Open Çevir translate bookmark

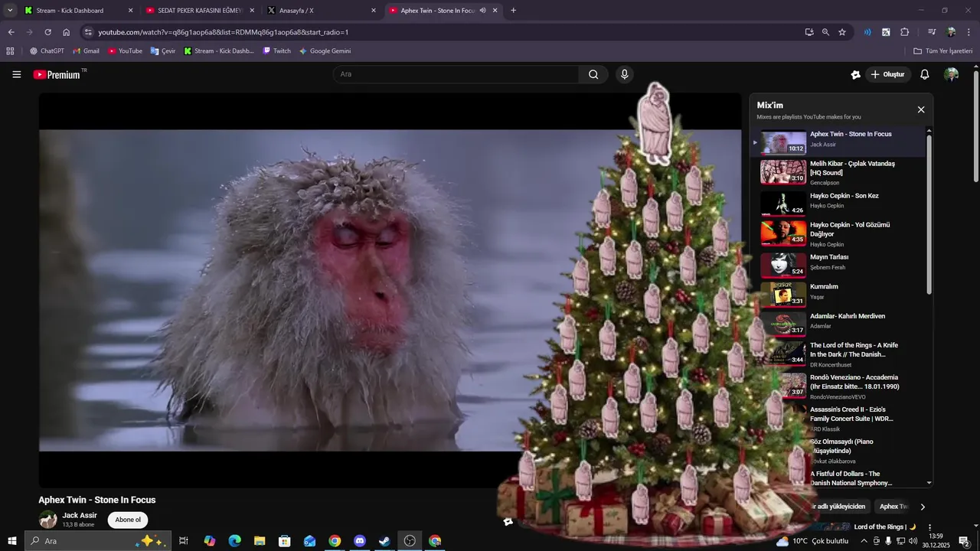coord(163,51)
